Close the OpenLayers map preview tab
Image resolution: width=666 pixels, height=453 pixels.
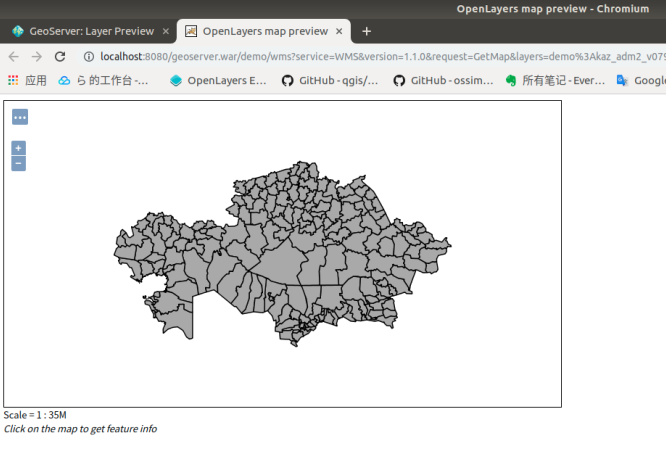click(339, 31)
